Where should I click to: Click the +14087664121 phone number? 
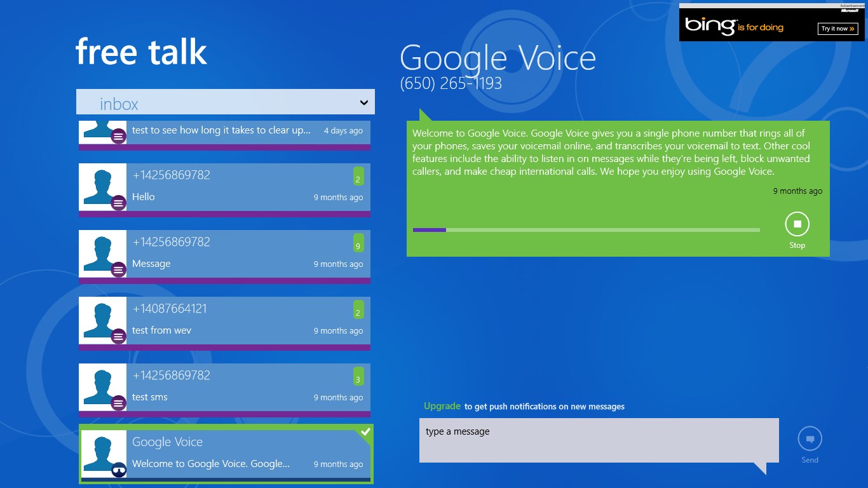170,309
